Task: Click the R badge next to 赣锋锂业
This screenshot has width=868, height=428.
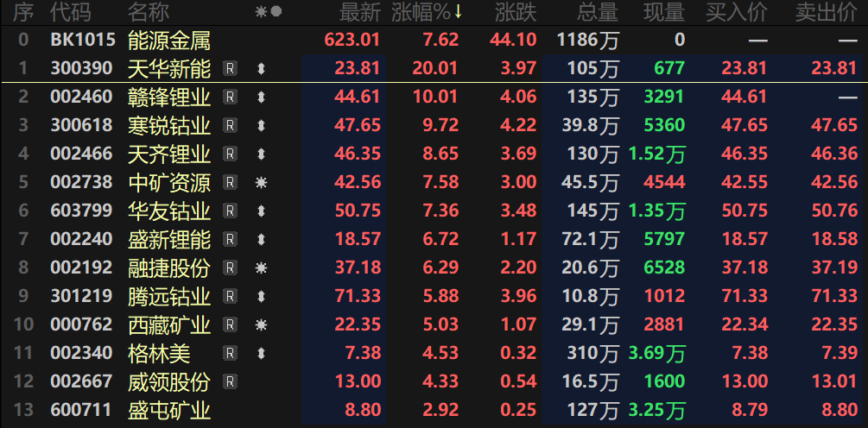Action: coord(230,98)
